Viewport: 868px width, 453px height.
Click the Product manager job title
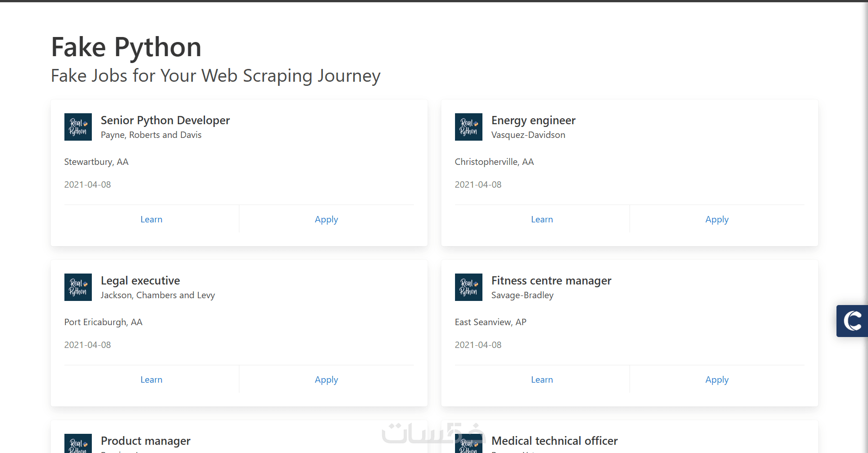coord(145,441)
